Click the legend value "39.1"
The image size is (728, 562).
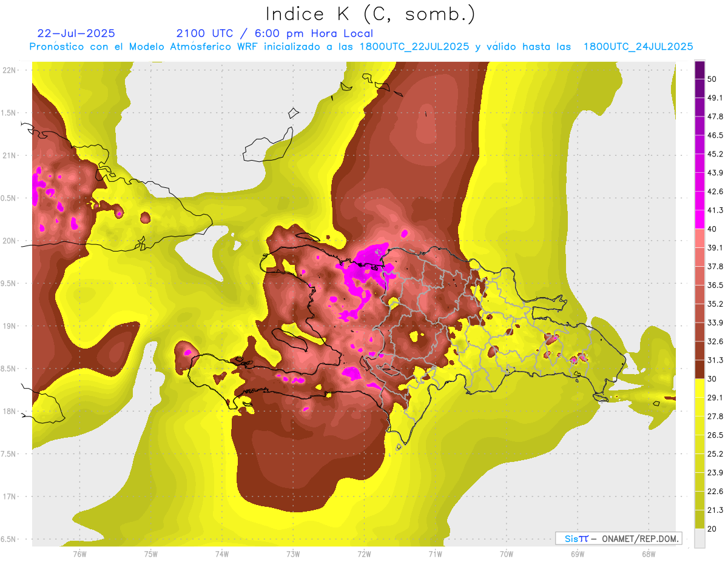(x=715, y=248)
